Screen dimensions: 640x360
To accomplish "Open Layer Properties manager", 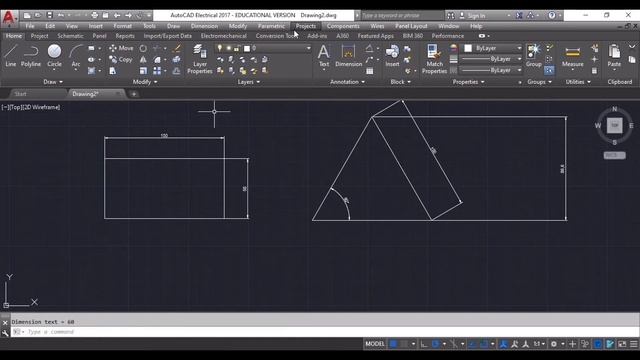I will tap(200, 59).
